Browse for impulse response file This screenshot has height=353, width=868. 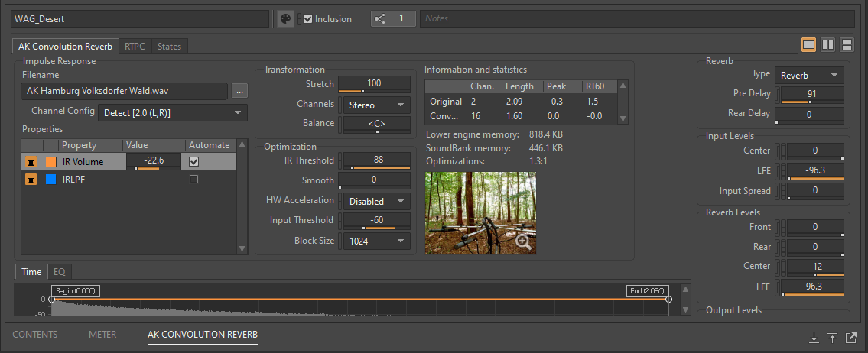[x=240, y=91]
